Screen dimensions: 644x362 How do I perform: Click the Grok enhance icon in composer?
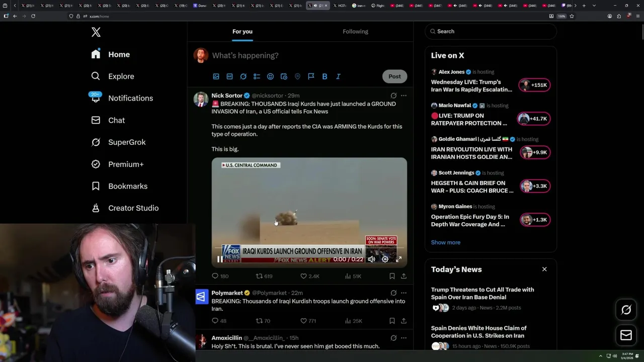243,76
